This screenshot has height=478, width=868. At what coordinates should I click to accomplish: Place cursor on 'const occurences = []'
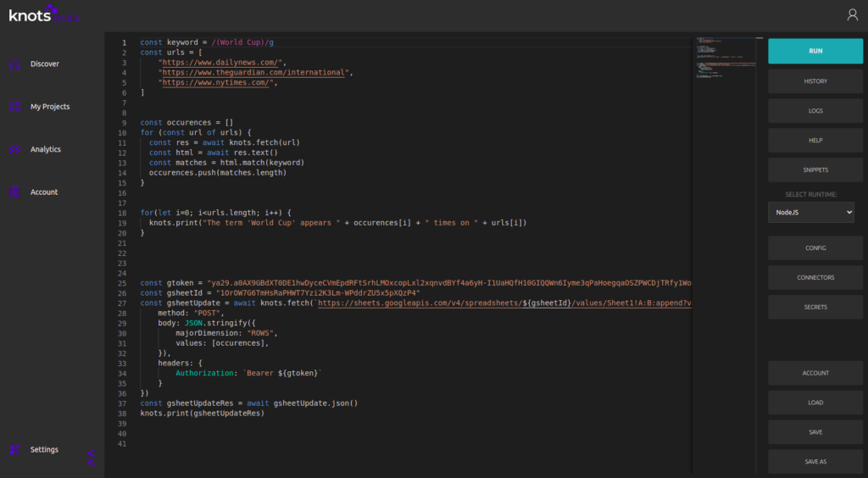point(186,122)
